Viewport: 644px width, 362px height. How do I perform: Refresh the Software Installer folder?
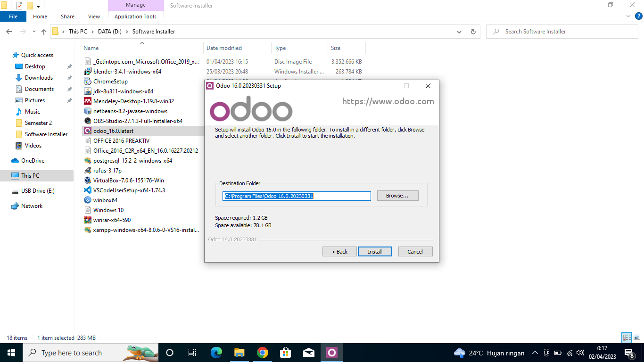[x=473, y=32]
